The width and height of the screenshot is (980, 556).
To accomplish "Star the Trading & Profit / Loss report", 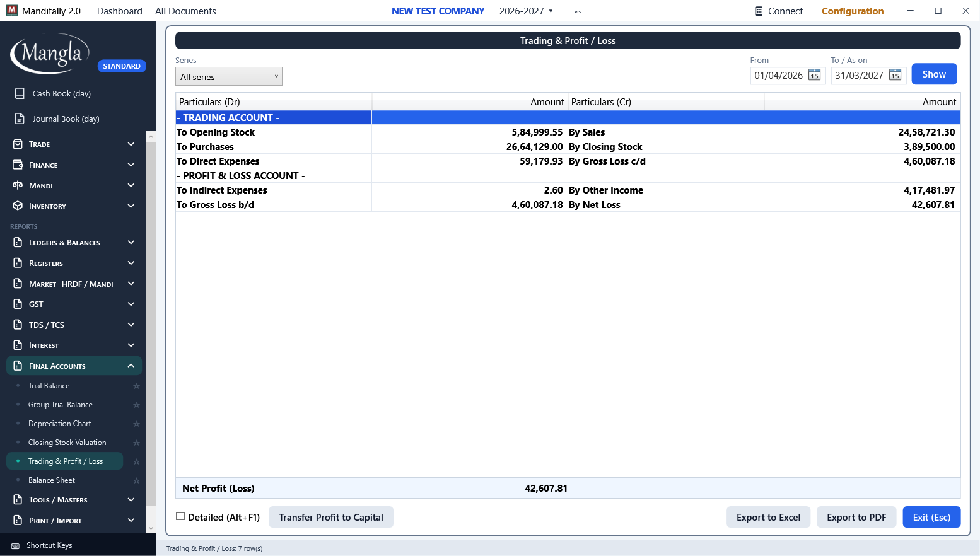I will tap(136, 461).
